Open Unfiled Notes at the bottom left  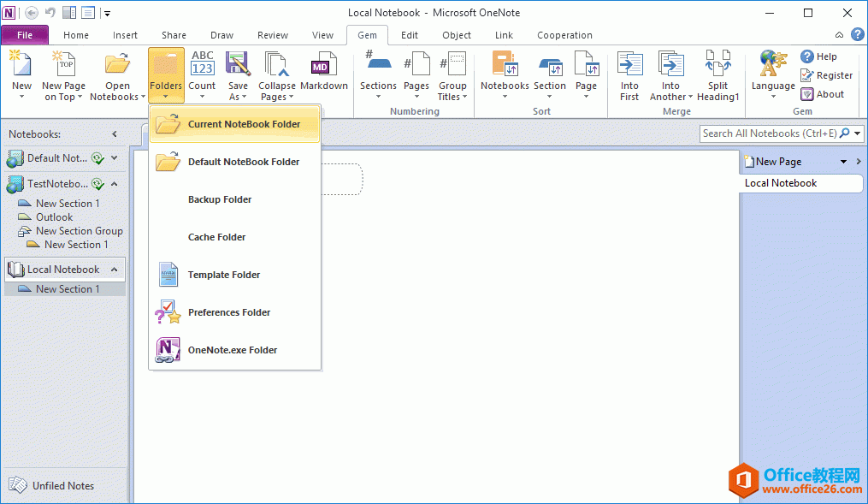(61, 485)
